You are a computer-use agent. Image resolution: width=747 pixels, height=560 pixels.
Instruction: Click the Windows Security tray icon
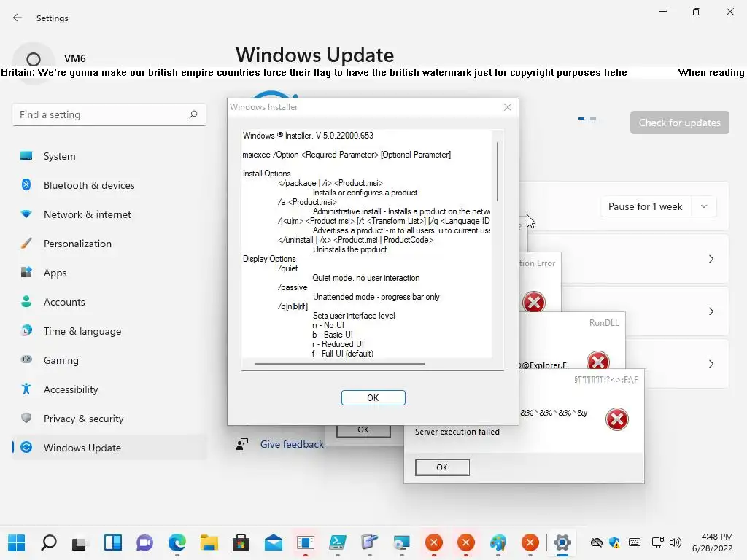tap(615, 542)
